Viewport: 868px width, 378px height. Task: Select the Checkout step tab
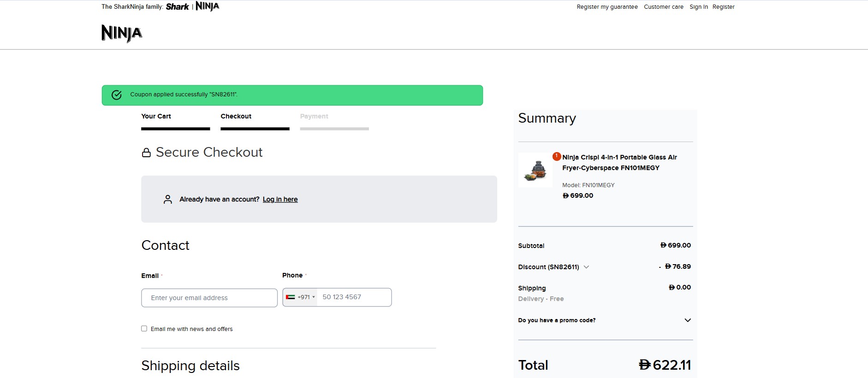236,116
